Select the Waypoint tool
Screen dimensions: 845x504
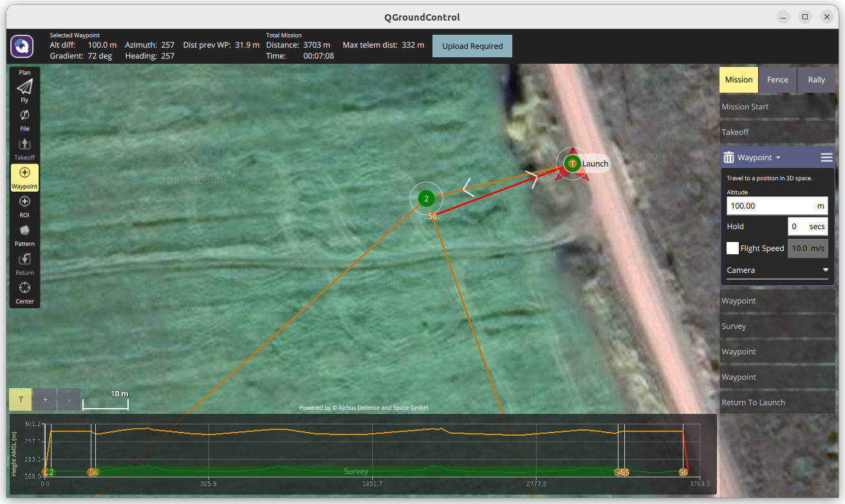point(24,177)
